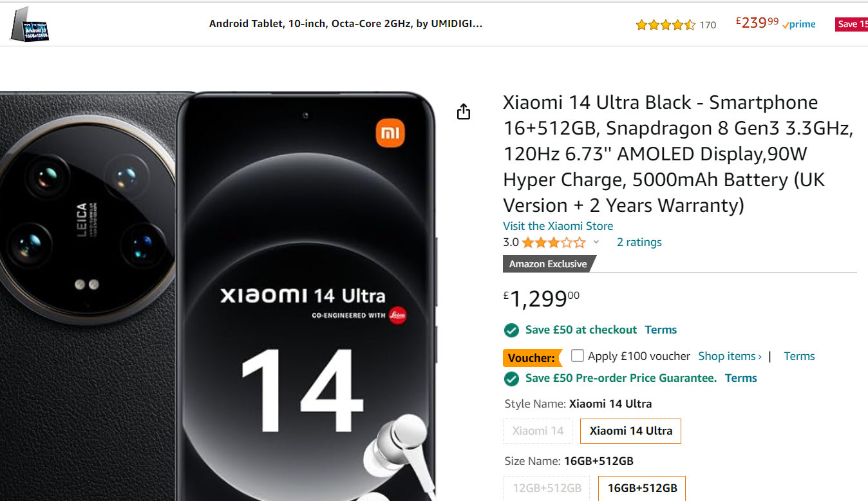This screenshot has width=868, height=501.
Task: Select the Xiaomi 14 Ultra style option
Action: click(x=630, y=431)
